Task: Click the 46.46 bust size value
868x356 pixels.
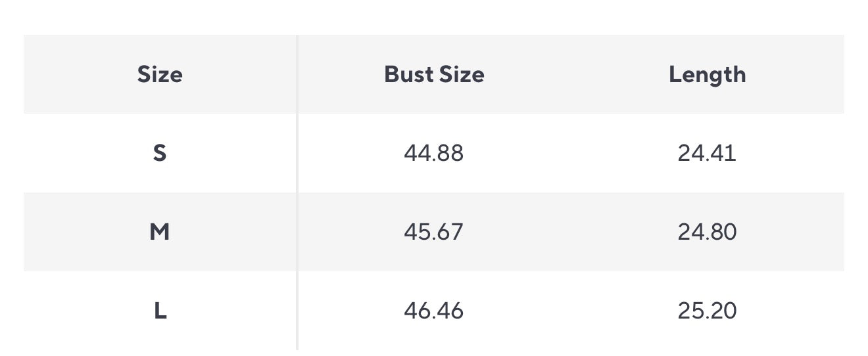Action: (433, 311)
